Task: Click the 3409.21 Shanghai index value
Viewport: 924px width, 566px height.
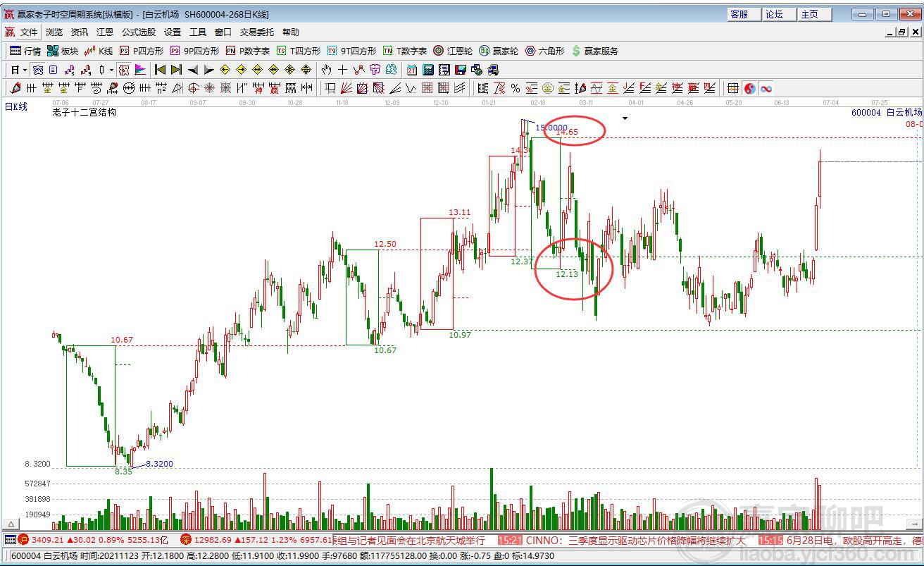Action: pos(48,540)
